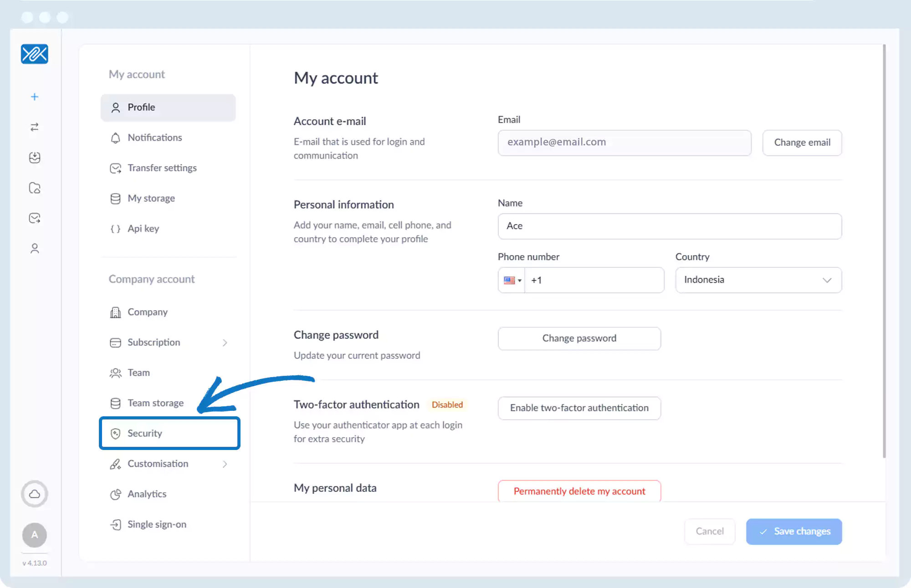Select Api key in My account menu
911x588 pixels.
(x=143, y=229)
